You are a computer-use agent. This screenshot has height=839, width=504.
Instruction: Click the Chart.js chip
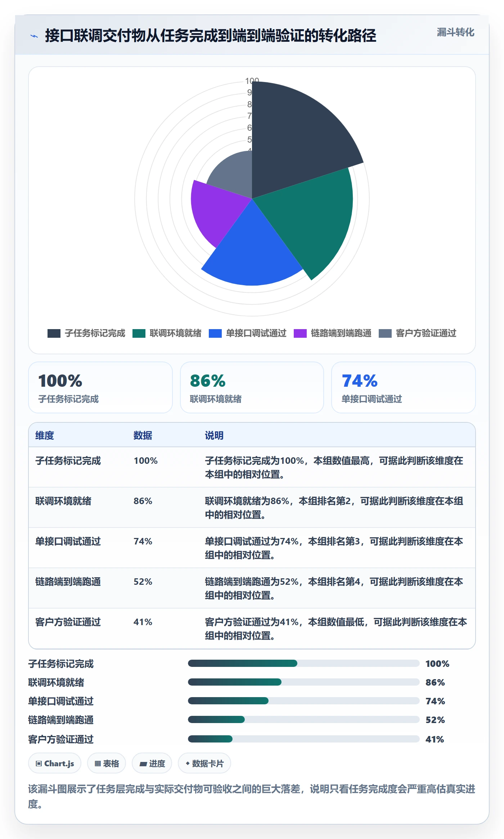(x=55, y=763)
